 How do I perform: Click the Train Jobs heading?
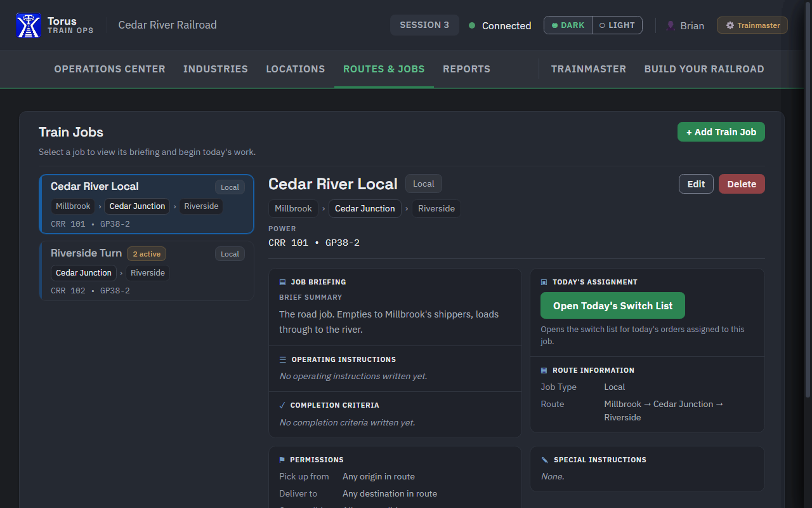71,132
